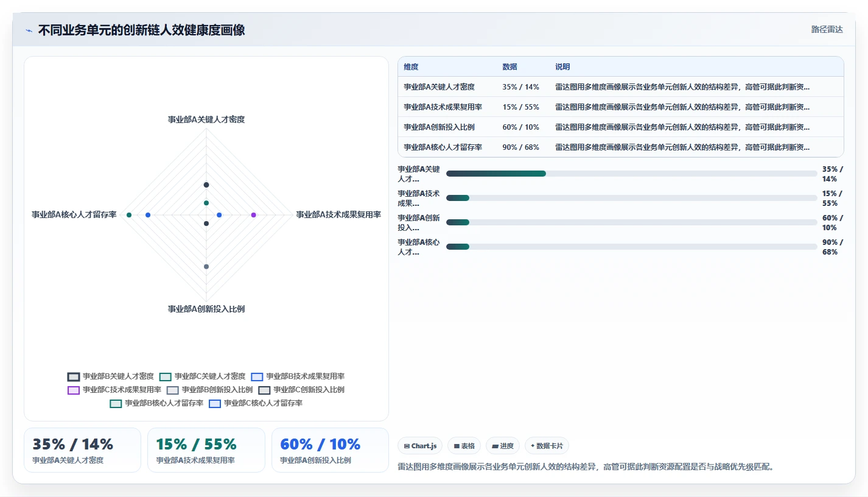Click the green radar point on the left axis
Viewport: 868px width, 497px height.
click(129, 215)
